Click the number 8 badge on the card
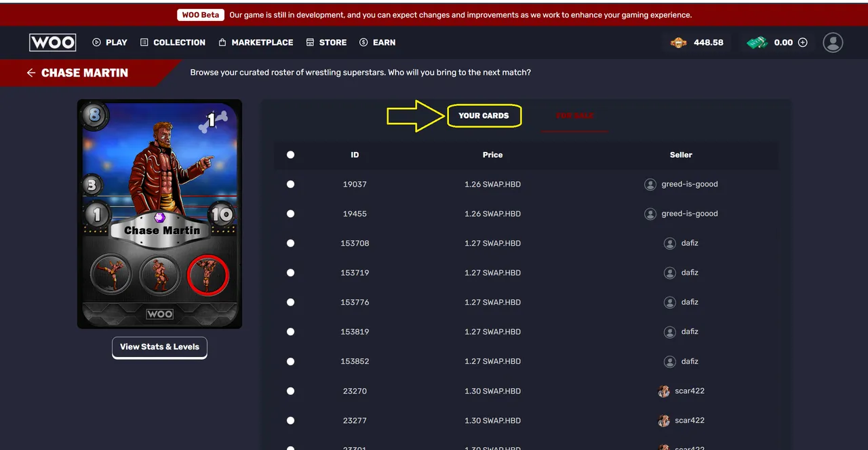This screenshot has width=868, height=450. click(x=94, y=115)
